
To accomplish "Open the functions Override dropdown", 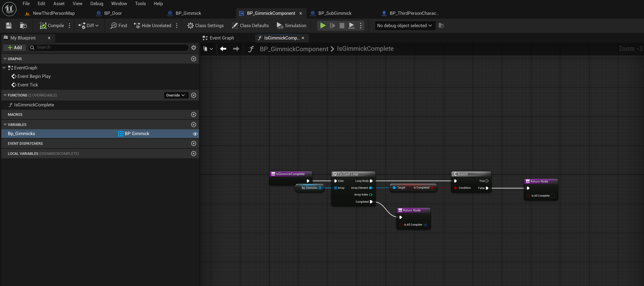I will coord(175,95).
